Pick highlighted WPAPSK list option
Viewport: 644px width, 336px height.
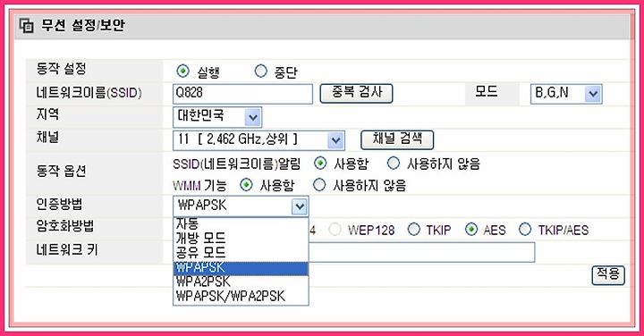pyautogui.click(x=241, y=268)
